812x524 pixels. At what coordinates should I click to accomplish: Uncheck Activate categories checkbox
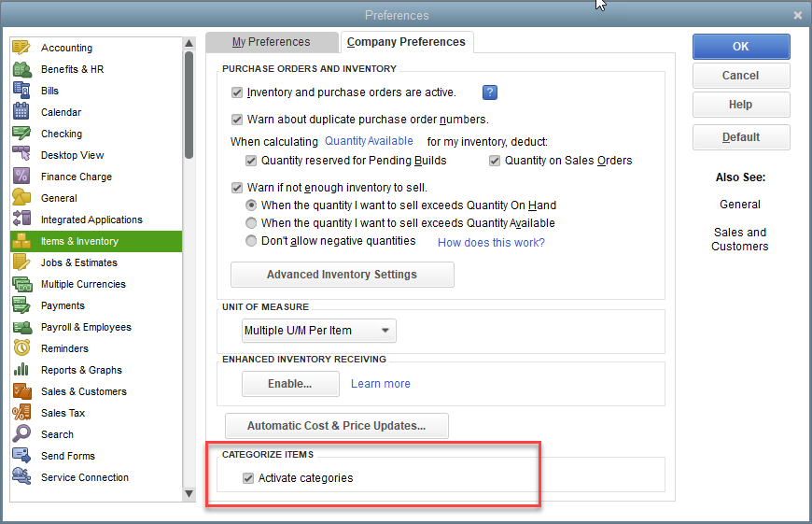click(247, 478)
